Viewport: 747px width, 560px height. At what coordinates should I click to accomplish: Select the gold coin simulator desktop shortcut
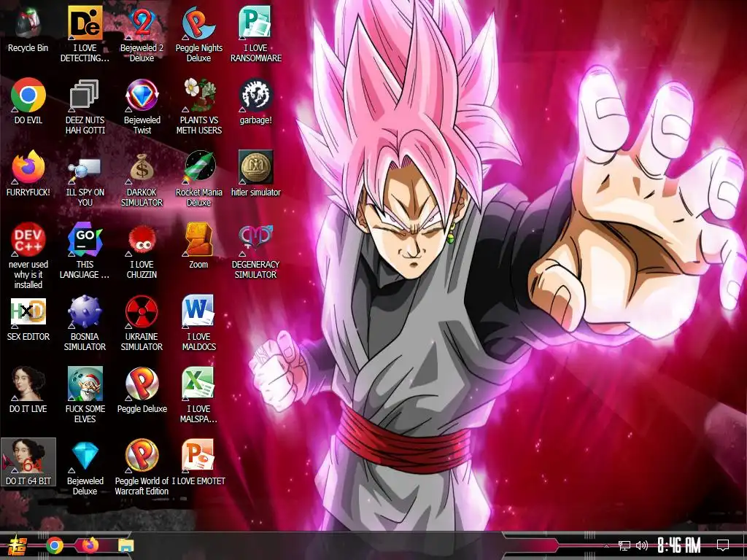coord(256,174)
